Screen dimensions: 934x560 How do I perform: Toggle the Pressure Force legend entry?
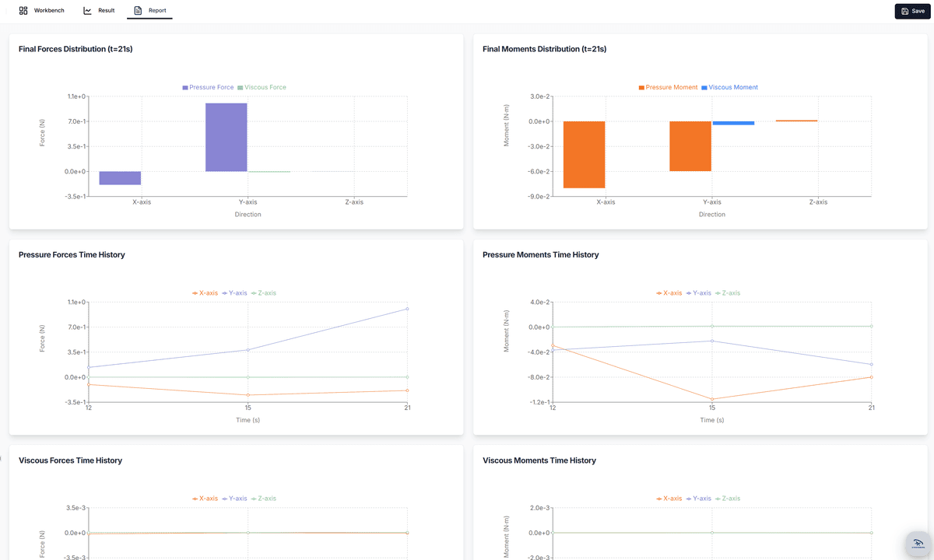point(208,87)
